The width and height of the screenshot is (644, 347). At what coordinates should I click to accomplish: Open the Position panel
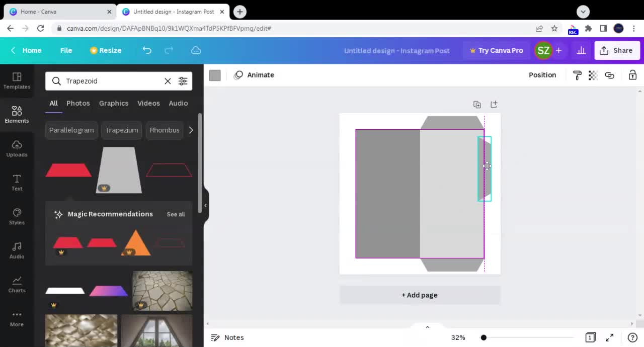542,75
